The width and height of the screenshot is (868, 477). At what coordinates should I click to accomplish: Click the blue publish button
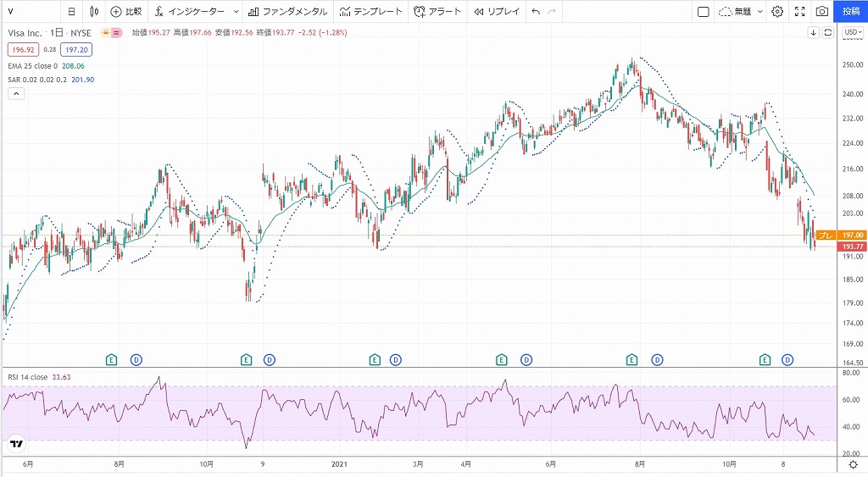[850, 12]
